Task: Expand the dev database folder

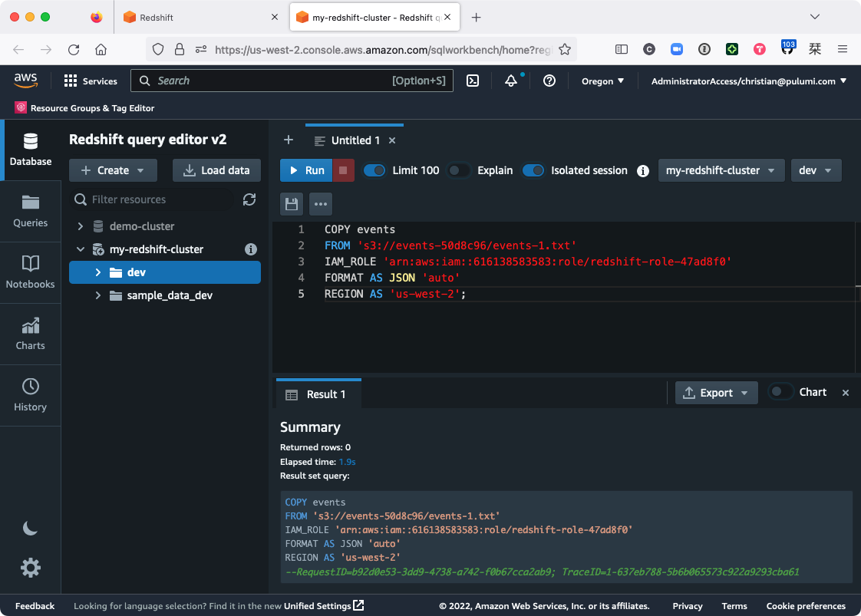Action: 98,272
